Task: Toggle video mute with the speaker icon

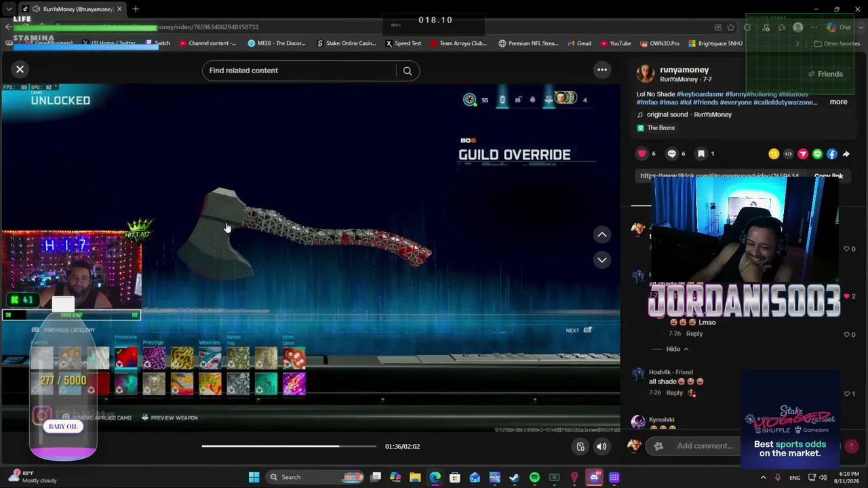Action: click(601, 446)
